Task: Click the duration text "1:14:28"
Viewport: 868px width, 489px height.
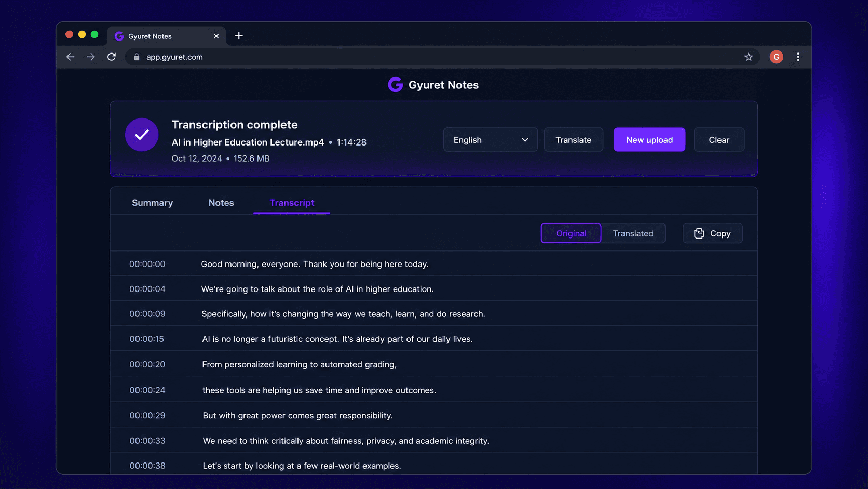Action: click(x=351, y=142)
